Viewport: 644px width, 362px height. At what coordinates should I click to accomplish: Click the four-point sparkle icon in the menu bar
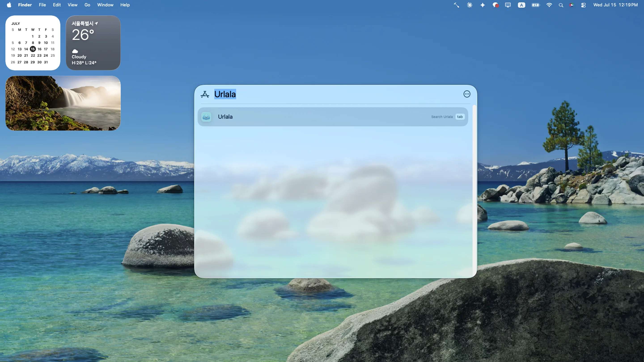[x=483, y=5]
